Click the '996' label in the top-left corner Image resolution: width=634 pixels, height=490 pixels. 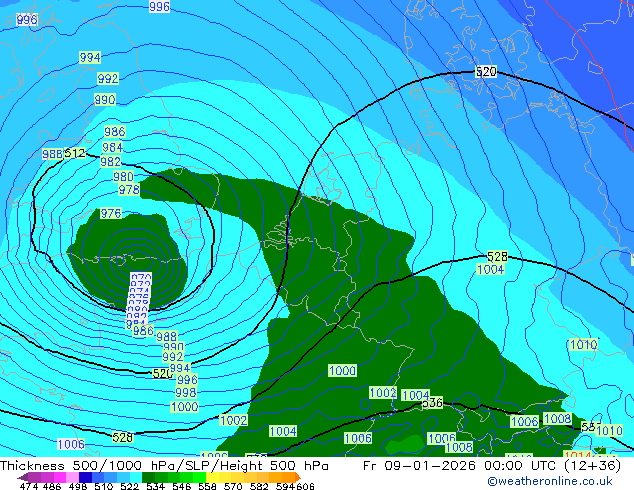(x=27, y=19)
